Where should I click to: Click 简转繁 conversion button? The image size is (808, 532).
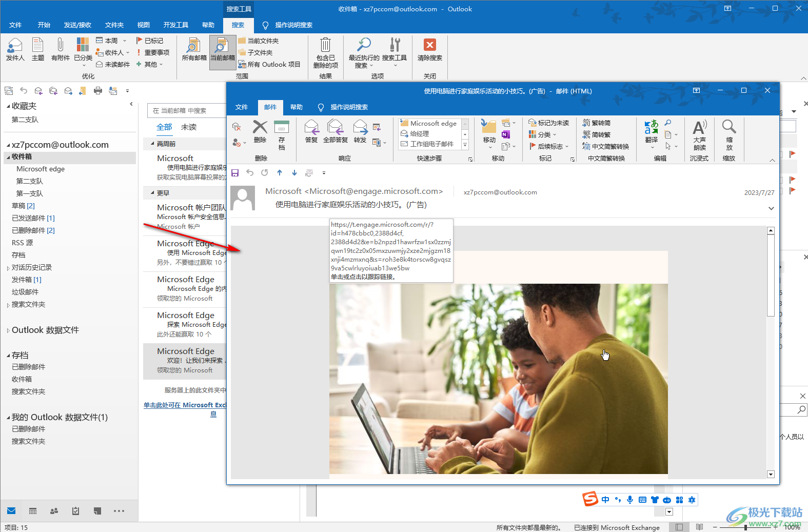click(x=597, y=135)
